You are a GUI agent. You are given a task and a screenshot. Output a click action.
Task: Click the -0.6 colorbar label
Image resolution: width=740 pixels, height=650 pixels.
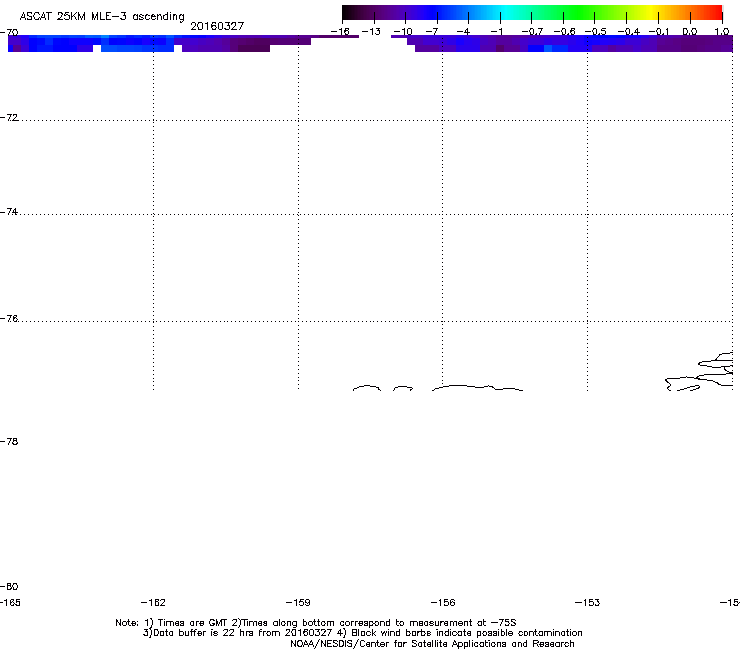[x=564, y=32]
